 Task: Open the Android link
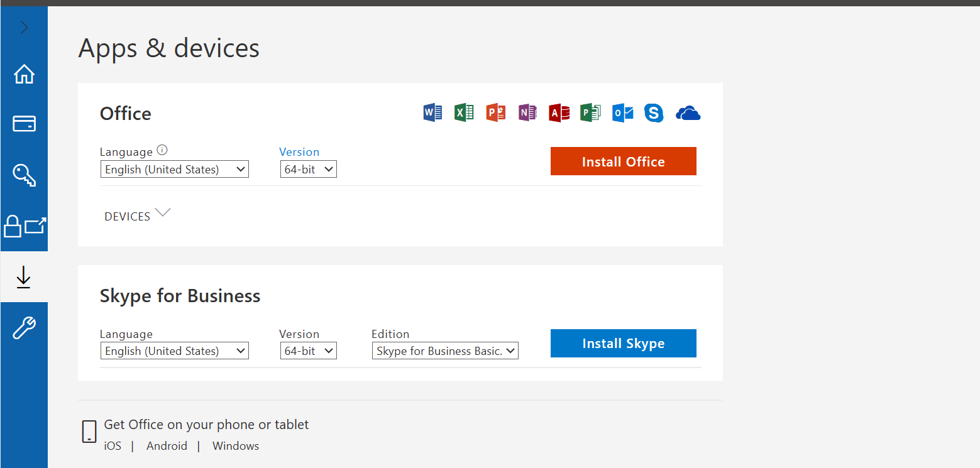(167, 446)
